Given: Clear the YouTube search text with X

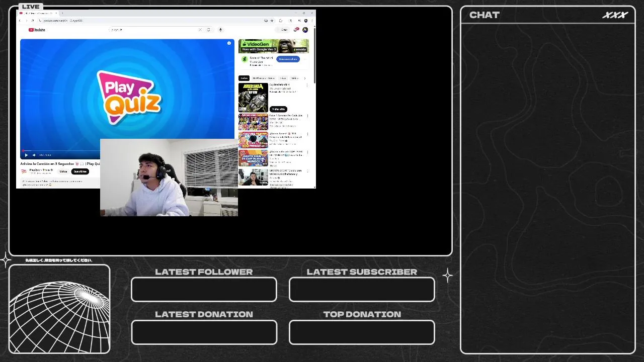Looking at the screenshot, I should pyautogui.click(x=200, y=30).
